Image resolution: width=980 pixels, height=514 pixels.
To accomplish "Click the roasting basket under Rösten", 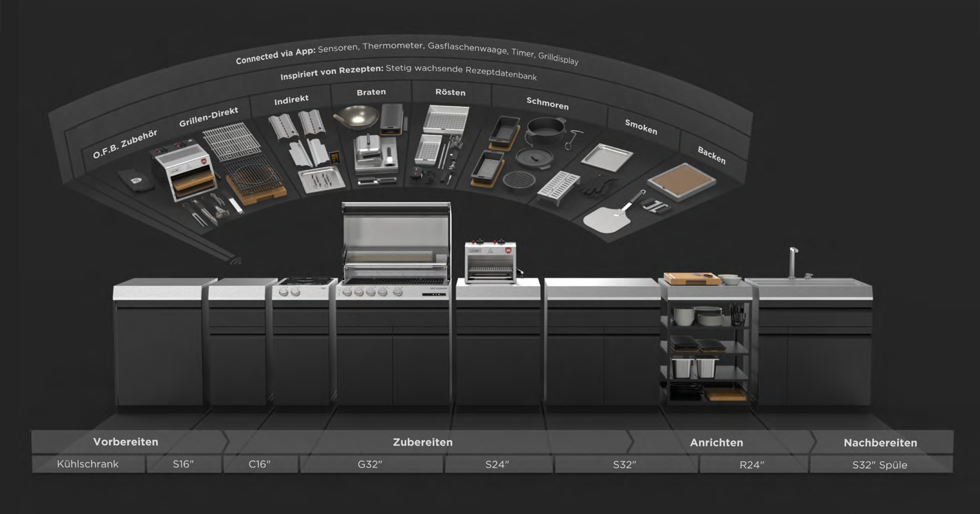I will pos(446,119).
